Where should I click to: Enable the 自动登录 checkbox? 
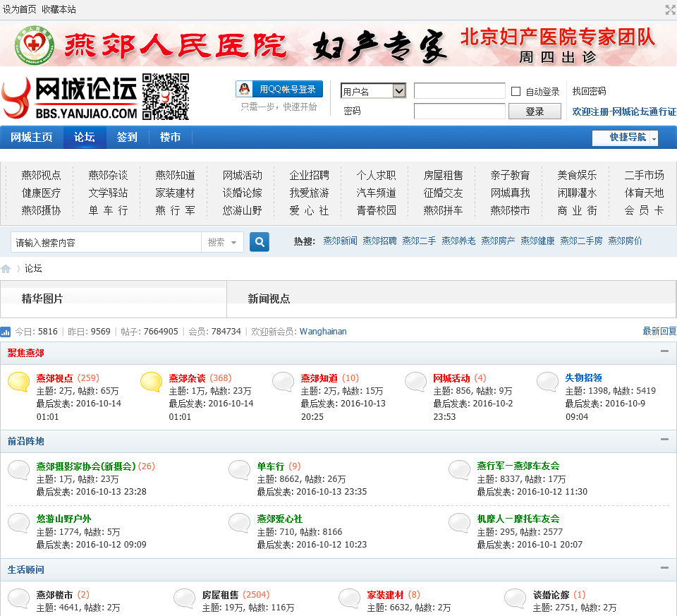(516, 91)
